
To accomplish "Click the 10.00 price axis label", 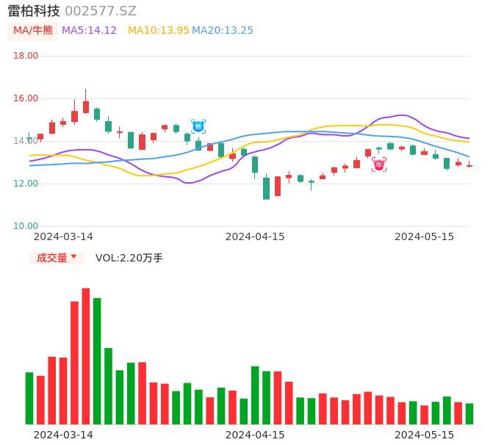I will click(x=26, y=226).
